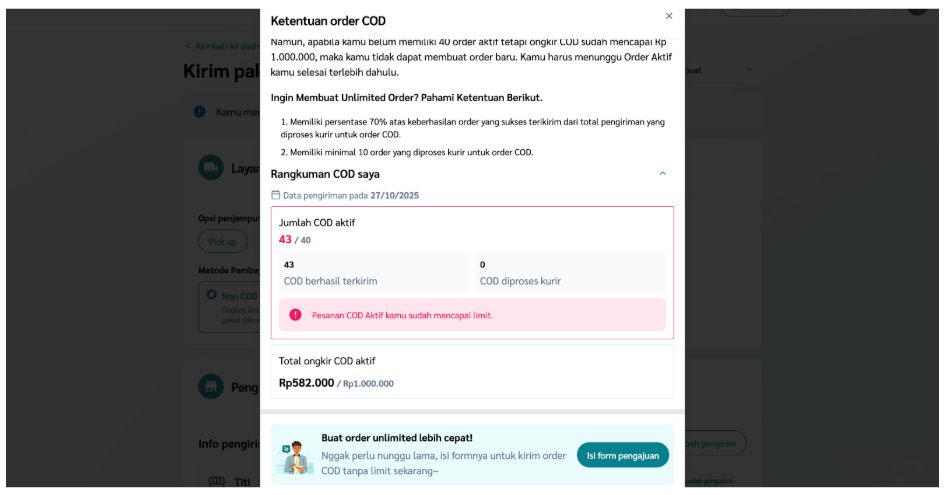947x495 pixels.
Task: Click the COD diproses kurir card
Action: tap(570, 273)
